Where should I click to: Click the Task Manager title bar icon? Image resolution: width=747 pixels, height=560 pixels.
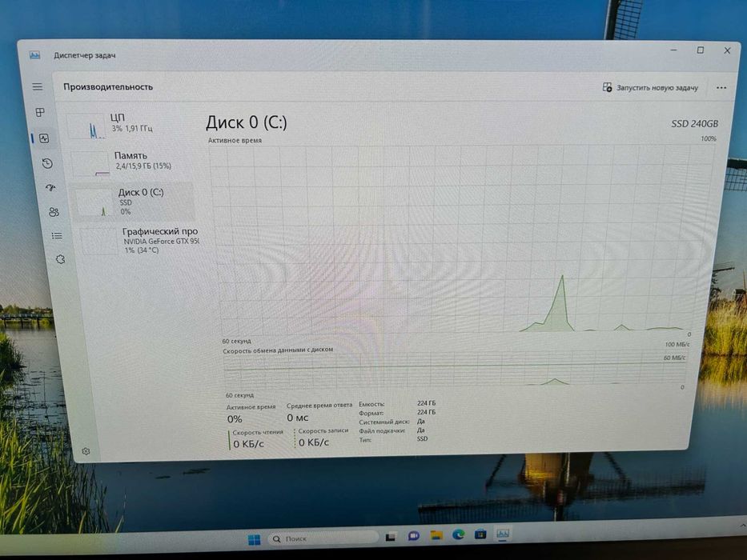[34, 55]
